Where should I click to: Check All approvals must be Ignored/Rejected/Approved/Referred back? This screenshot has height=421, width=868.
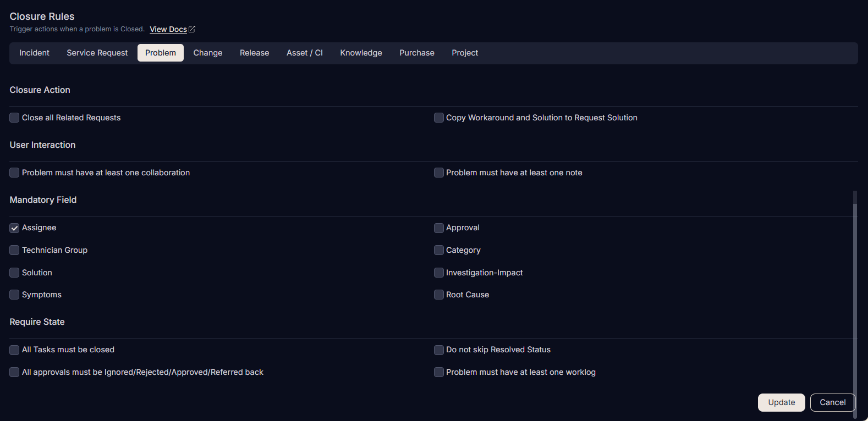(x=14, y=372)
